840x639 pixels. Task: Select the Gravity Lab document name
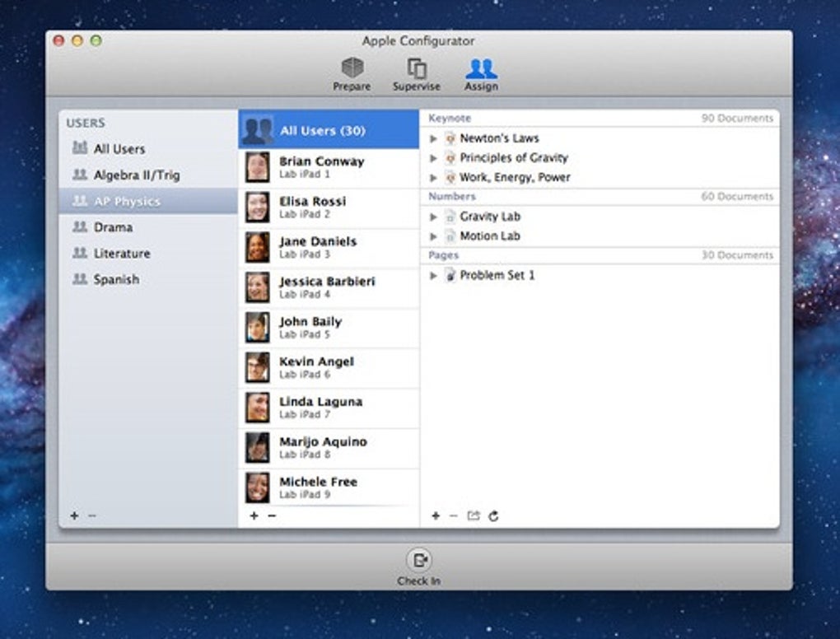pyautogui.click(x=490, y=217)
